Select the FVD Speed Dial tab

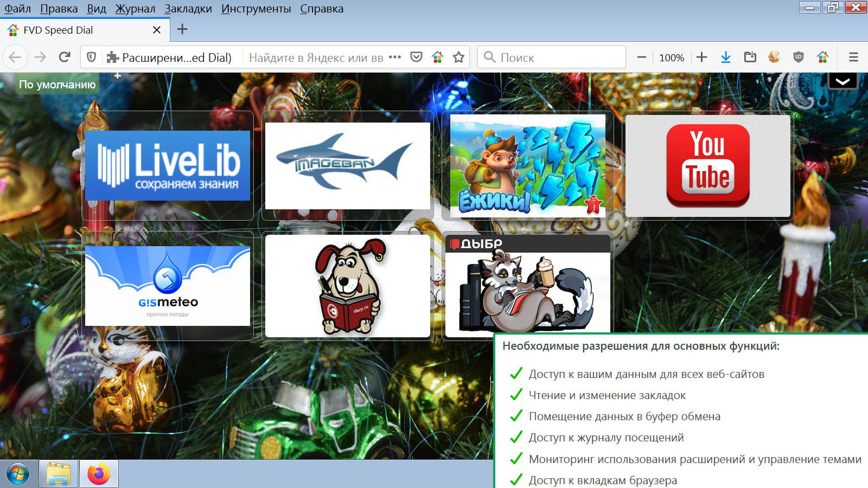(85, 30)
